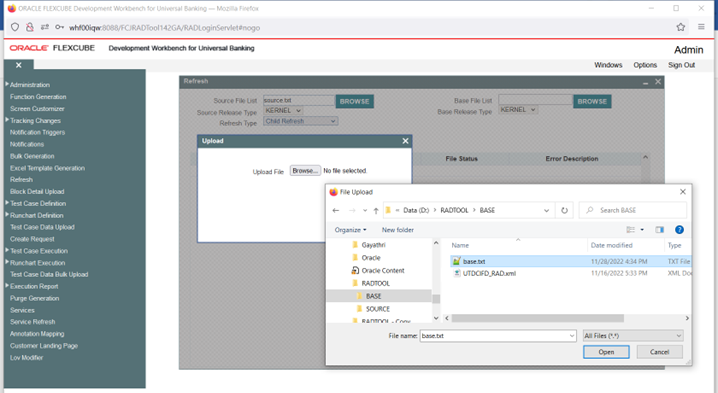Toggle the preview pane icon
718x393 pixels.
(x=659, y=229)
